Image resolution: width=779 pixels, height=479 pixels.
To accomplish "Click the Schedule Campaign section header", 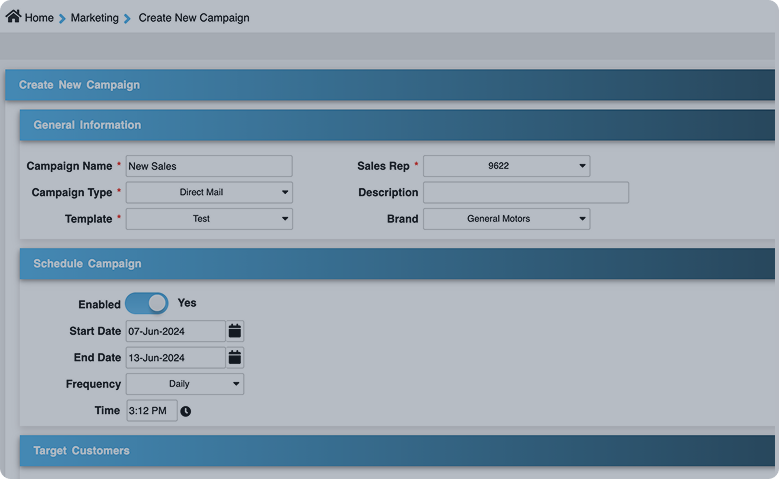I will click(x=87, y=264).
